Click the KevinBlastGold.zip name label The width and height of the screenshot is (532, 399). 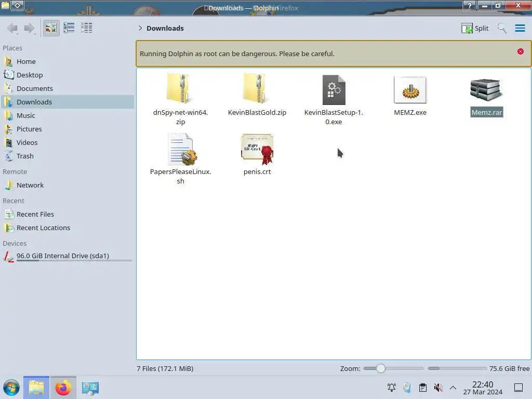(257, 112)
